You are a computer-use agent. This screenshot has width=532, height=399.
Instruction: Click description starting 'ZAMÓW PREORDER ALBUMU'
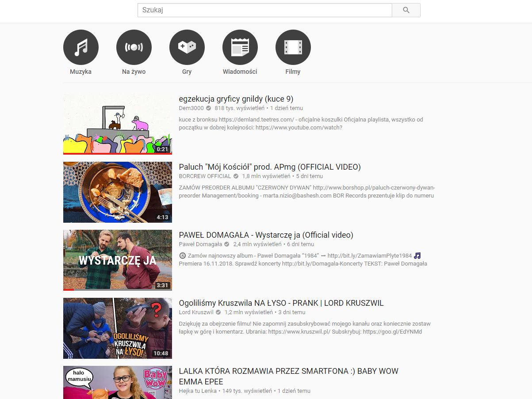click(307, 192)
